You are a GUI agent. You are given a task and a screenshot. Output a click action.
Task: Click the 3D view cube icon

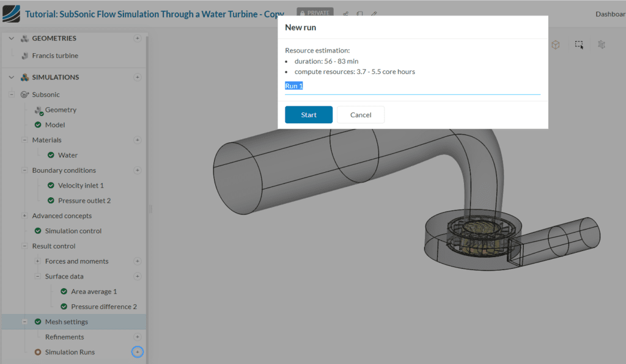(556, 45)
